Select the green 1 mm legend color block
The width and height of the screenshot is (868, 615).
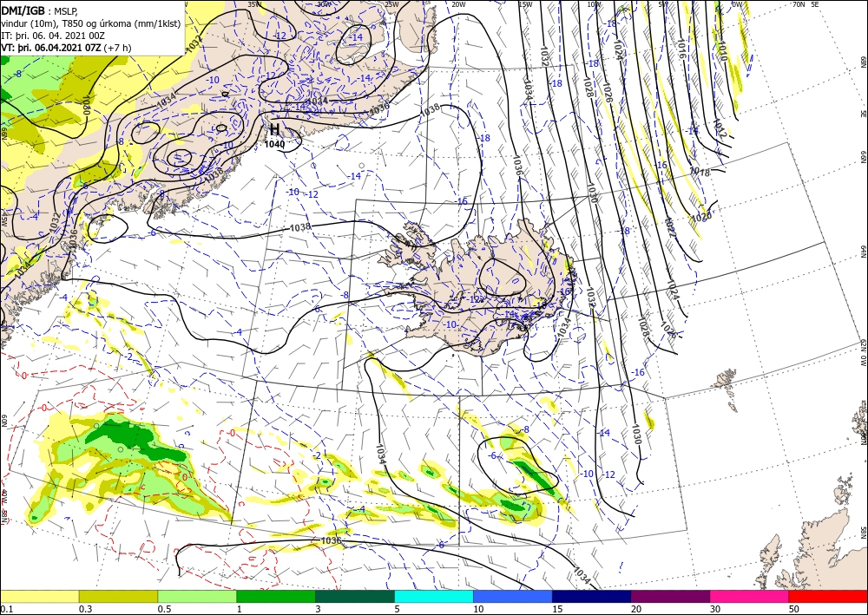[x=276, y=596]
